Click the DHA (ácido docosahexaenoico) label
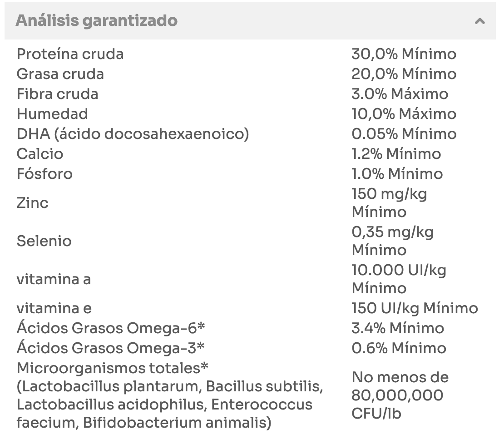The image size is (504, 444). click(133, 134)
